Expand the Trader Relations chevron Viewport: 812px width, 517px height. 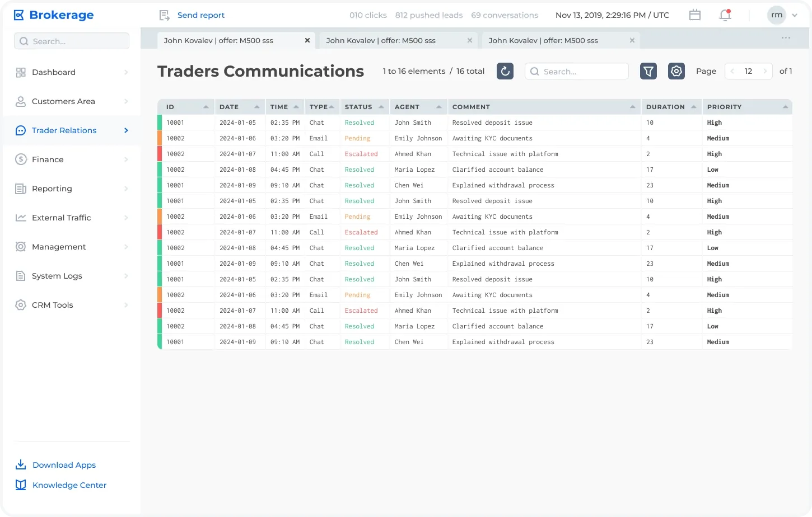pyautogui.click(x=126, y=130)
